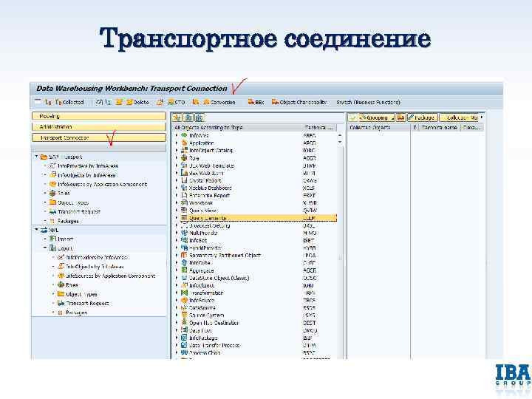Click the Open Hub Destination icon

tap(184, 323)
